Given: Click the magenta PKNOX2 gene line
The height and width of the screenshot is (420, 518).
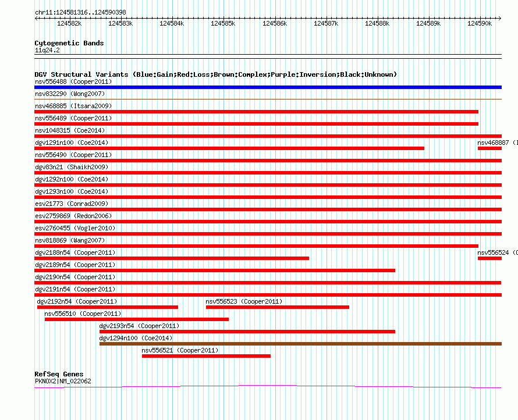Looking at the screenshot, I should 268,386.
